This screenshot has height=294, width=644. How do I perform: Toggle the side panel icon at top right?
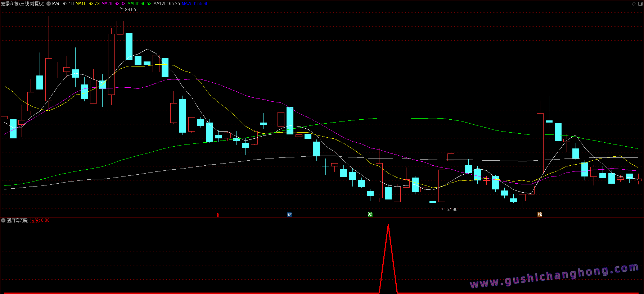click(640, 4)
